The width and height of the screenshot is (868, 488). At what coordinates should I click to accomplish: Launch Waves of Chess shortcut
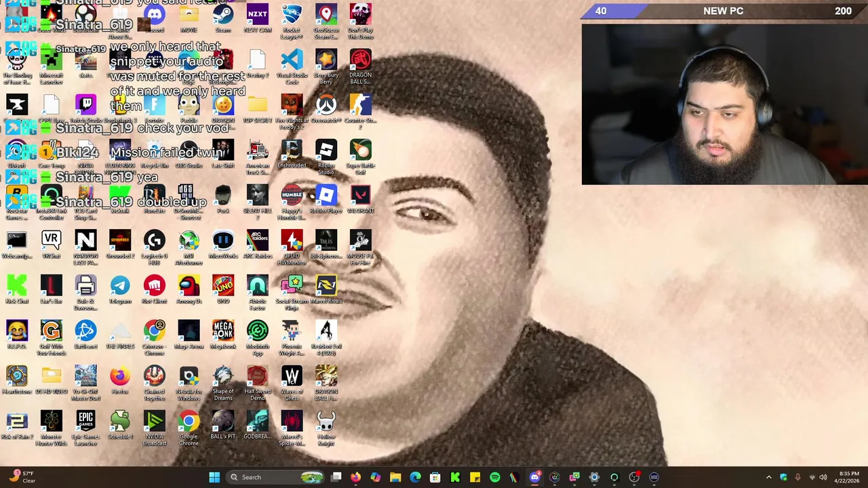tap(292, 383)
